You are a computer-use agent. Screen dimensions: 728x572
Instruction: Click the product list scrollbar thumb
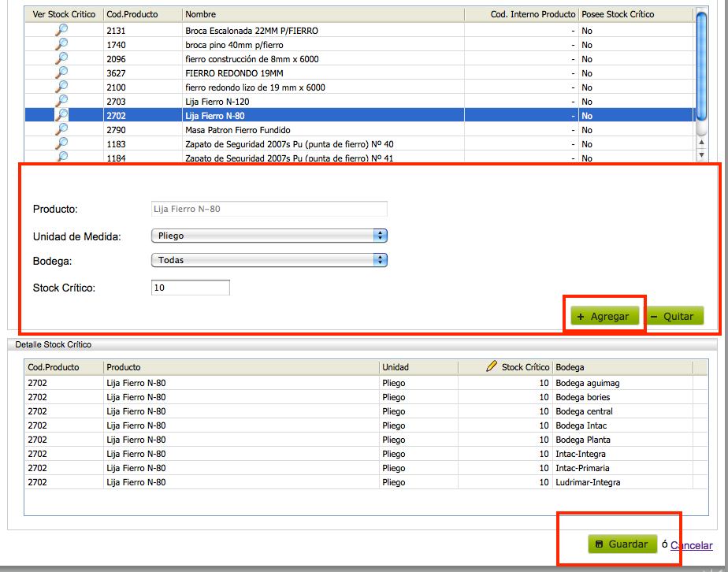click(x=701, y=67)
